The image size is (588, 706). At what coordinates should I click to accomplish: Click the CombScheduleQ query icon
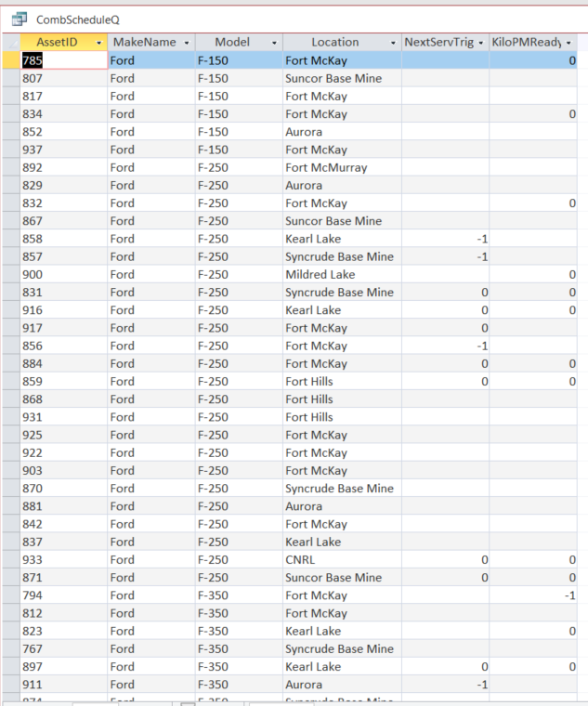pyautogui.click(x=19, y=19)
